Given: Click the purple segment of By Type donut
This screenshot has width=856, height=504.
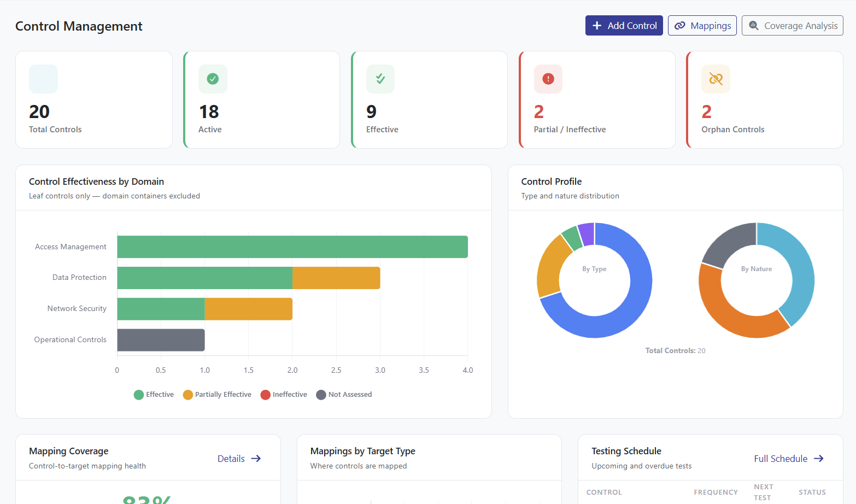Looking at the screenshot, I should [x=587, y=234].
